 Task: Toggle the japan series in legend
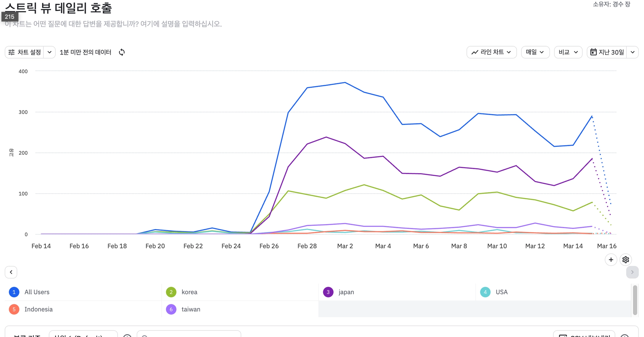(346, 292)
